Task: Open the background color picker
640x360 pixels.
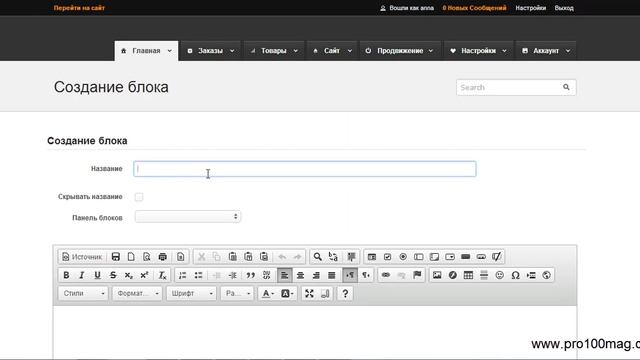Action: point(287,293)
